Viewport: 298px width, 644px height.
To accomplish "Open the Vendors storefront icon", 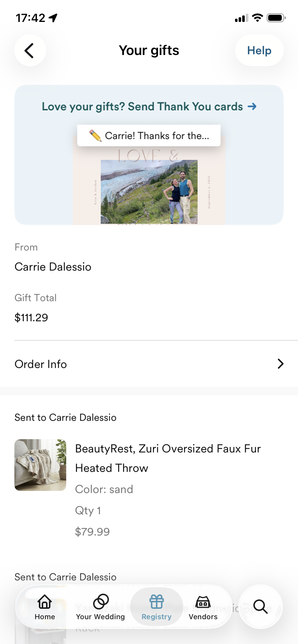I will pyautogui.click(x=203, y=602).
